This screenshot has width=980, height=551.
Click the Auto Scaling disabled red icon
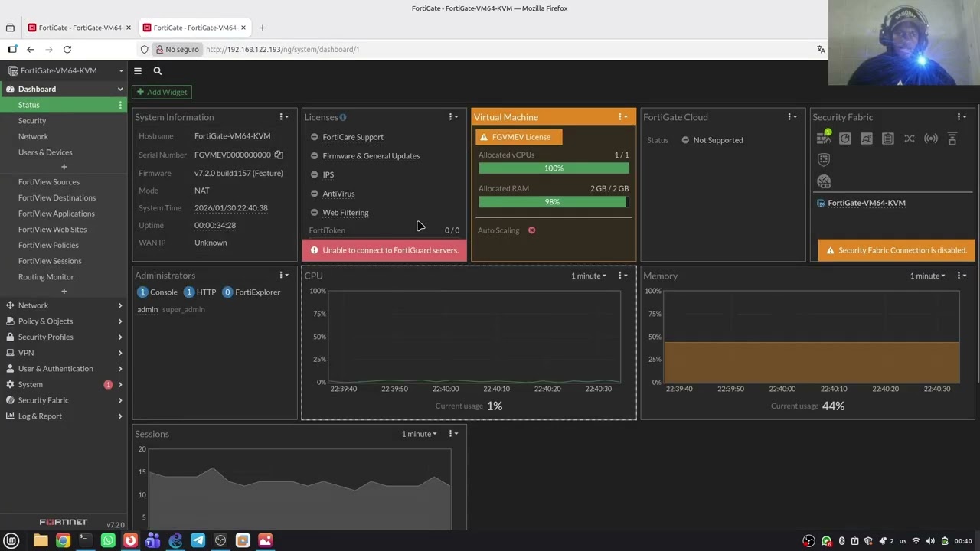coord(531,230)
